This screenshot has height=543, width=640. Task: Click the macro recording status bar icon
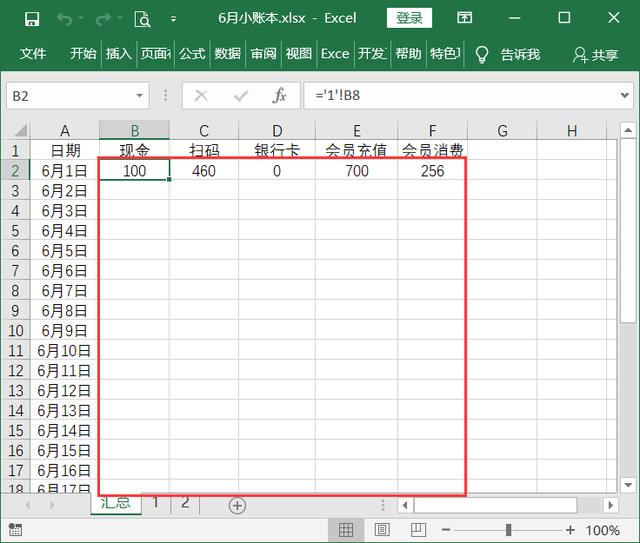tap(15, 530)
